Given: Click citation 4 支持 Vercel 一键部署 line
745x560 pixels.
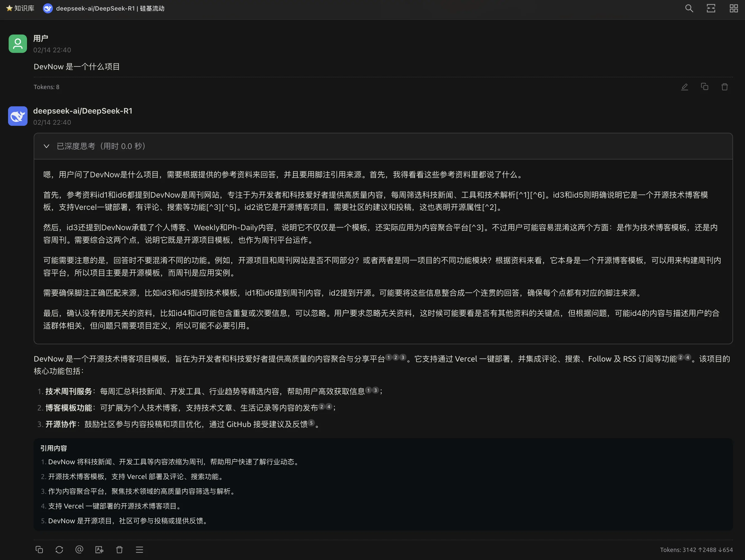Looking at the screenshot, I should [116, 506].
